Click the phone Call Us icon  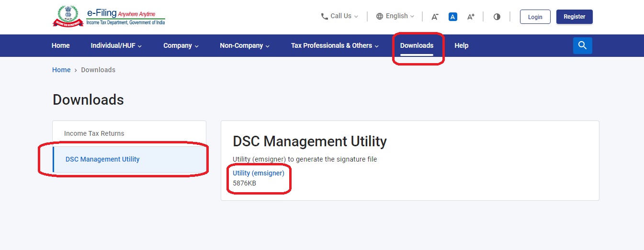coord(325,16)
